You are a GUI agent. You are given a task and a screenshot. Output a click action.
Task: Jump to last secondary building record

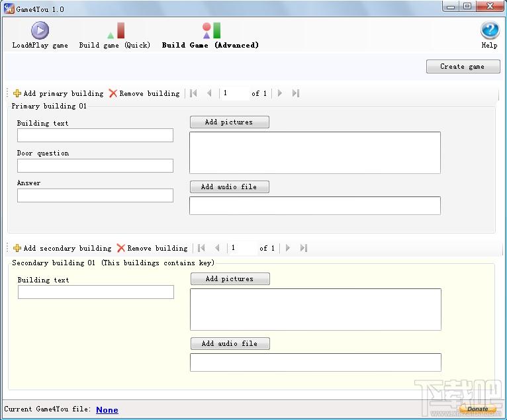(x=303, y=248)
